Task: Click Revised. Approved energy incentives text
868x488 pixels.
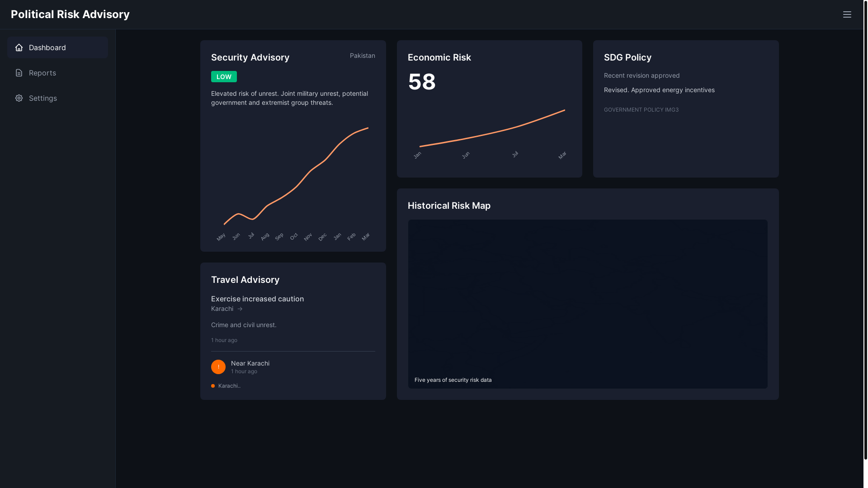Action: point(659,90)
